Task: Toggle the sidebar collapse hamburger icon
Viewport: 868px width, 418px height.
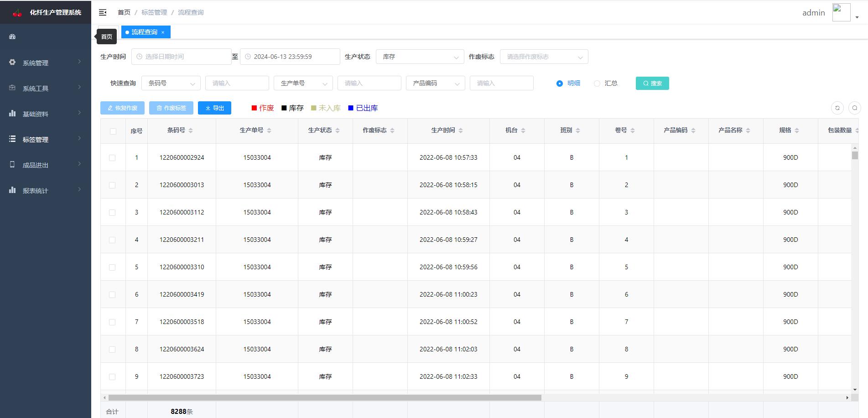Action: pyautogui.click(x=103, y=12)
